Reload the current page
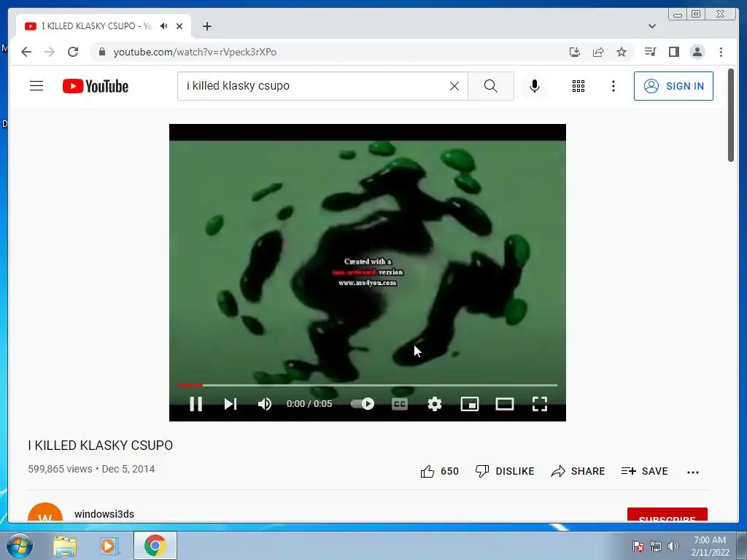This screenshot has width=747, height=560. click(73, 52)
